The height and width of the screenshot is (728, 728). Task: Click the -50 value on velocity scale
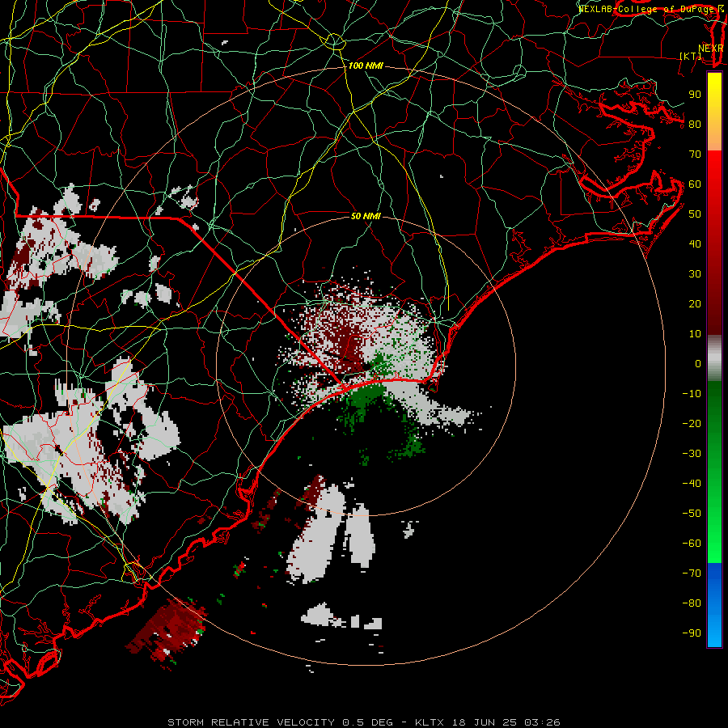[692, 514]
